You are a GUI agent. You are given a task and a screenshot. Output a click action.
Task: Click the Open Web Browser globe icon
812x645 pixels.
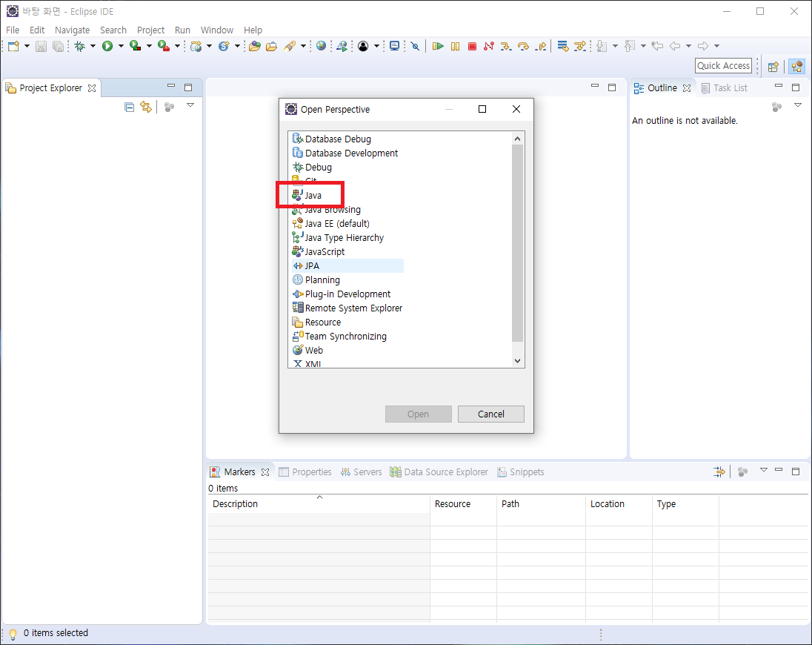321,46
